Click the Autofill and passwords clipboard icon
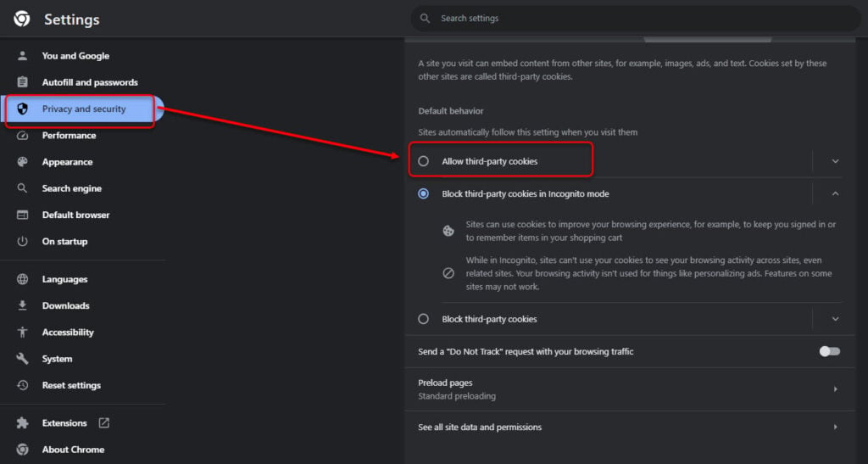 [23, 82]
